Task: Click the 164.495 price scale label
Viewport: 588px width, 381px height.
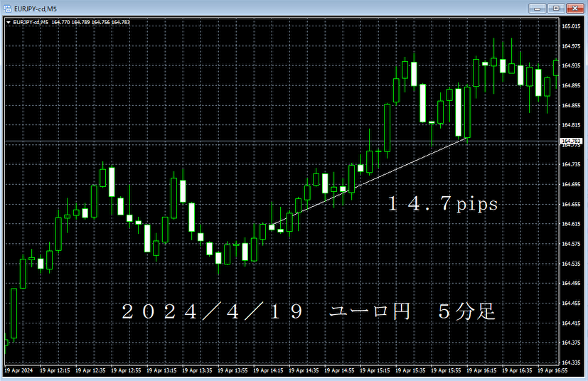Action: click(571, 283)
